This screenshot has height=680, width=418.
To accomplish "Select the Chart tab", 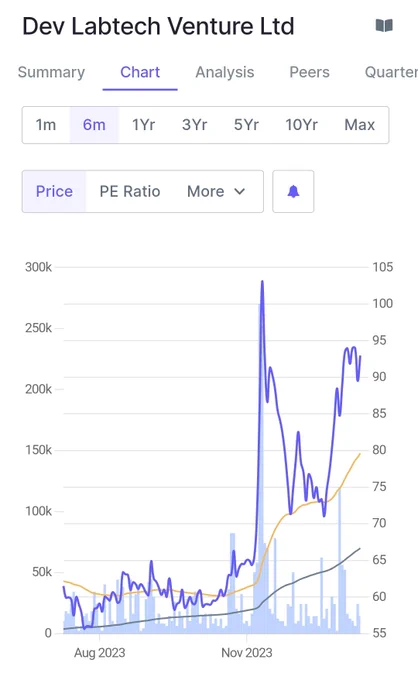I will 140,72.
